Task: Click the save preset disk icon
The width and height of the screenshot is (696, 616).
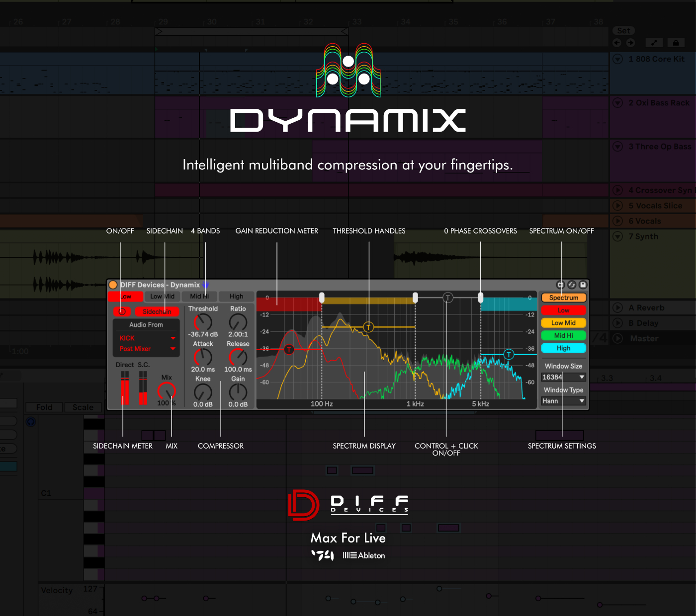Action: click(x=583, y=285)
